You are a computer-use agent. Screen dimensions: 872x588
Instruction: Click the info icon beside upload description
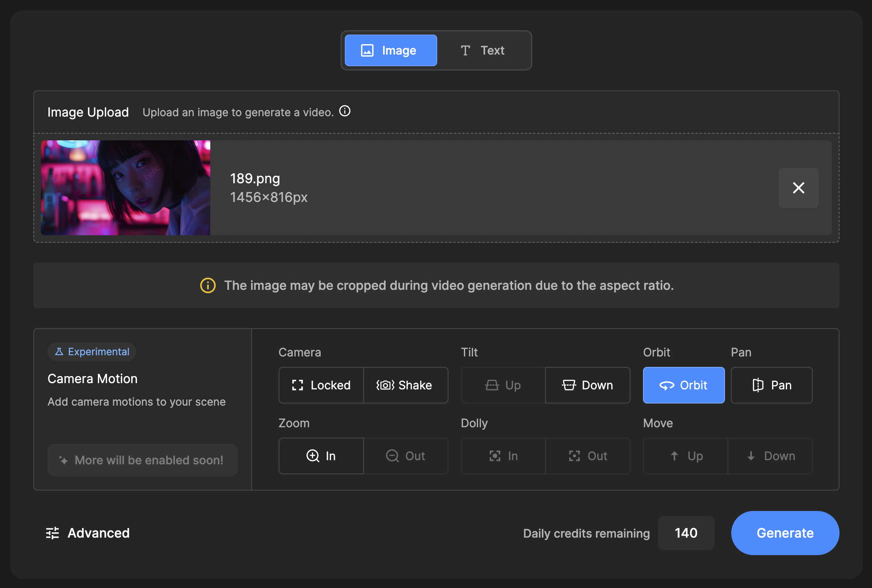click(345, 111)
